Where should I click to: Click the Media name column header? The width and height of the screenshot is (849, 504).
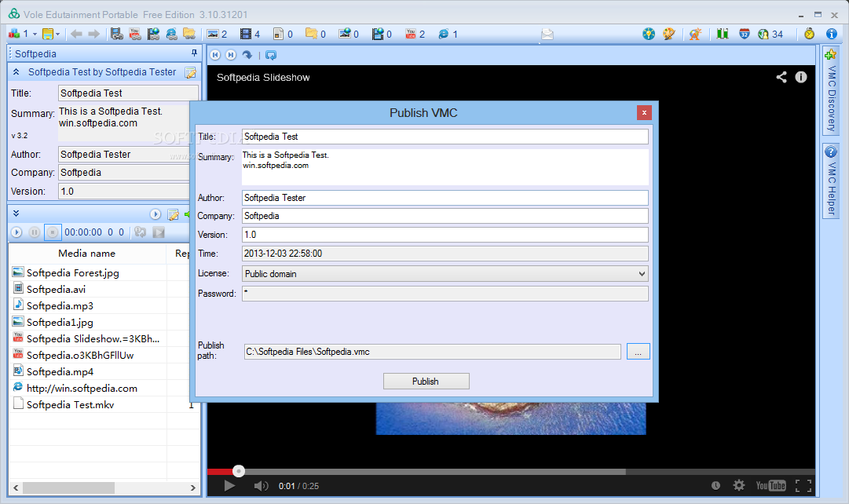(x=86, y=254)
